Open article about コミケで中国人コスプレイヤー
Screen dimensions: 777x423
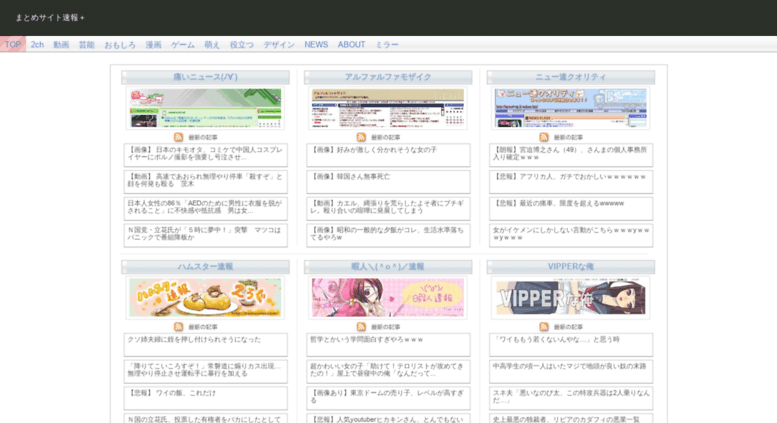206,155
